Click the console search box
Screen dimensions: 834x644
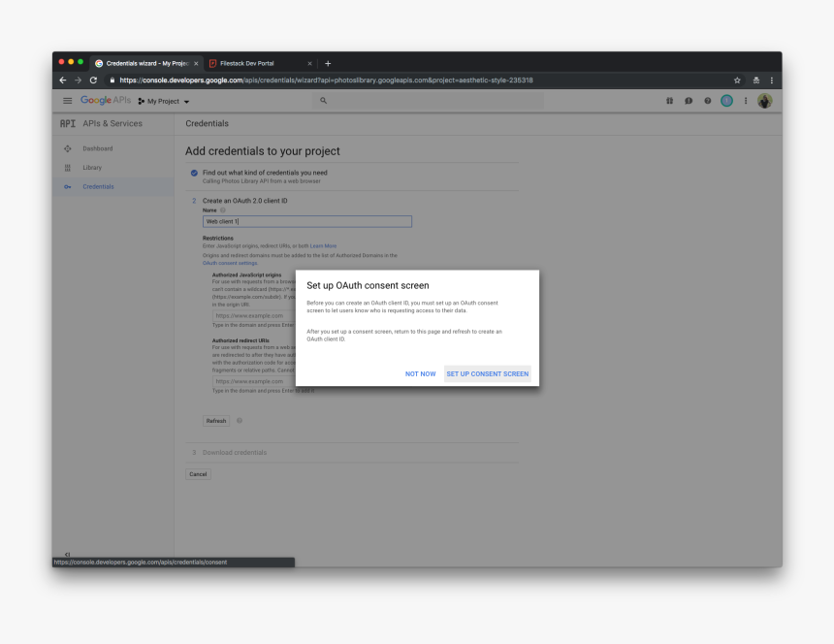429,101
